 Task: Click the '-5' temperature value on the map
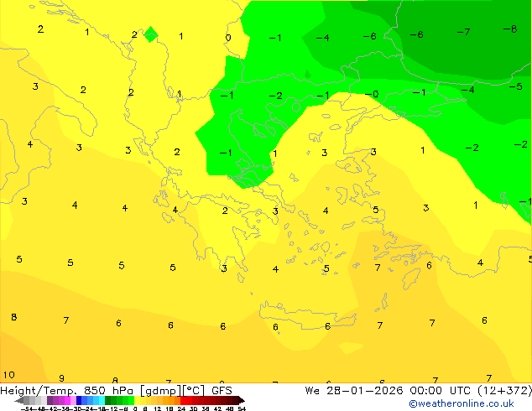[x=516, y=86]
